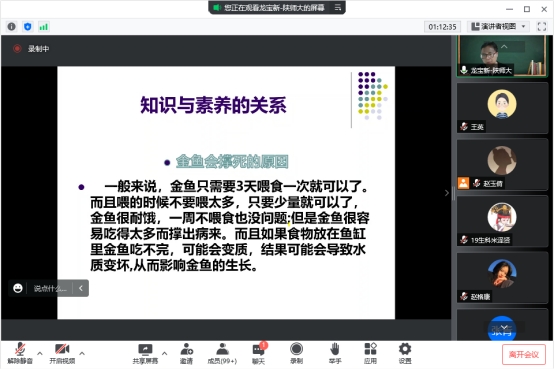Raise hand with the 举手 icon
This screenshot has width=554, height=369.
[335, 353]
